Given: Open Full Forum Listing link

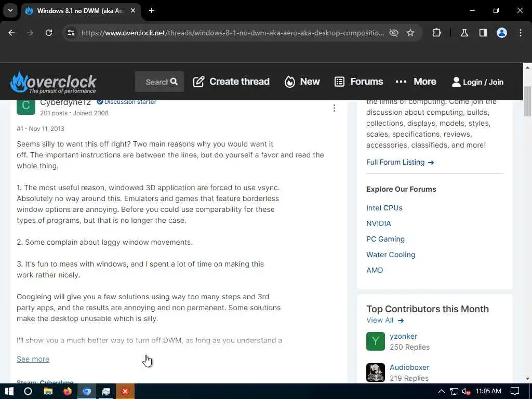Looking at the screenshot, I should click(x=400, y=162).
